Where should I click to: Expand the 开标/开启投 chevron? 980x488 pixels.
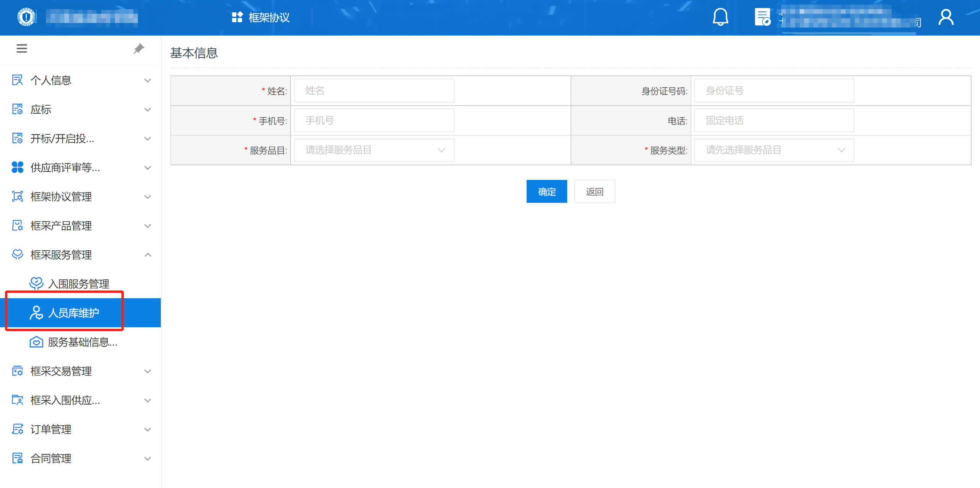pos(148,139)
